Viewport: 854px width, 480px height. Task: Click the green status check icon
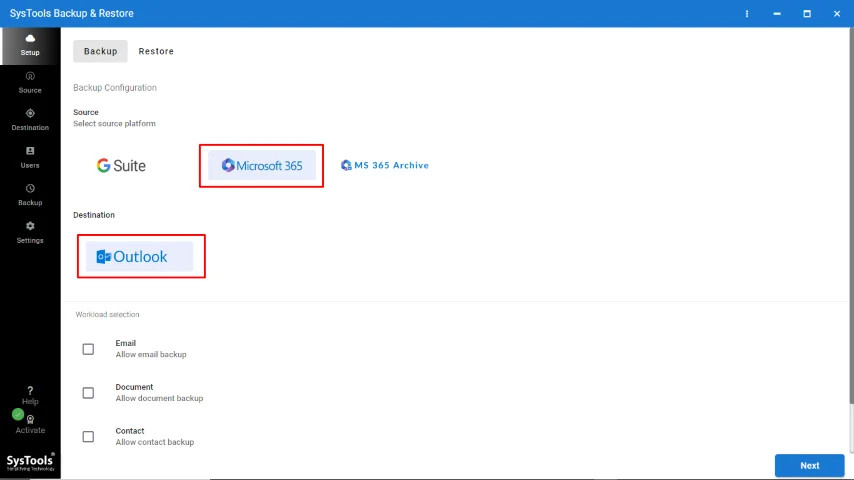[18, 415]
